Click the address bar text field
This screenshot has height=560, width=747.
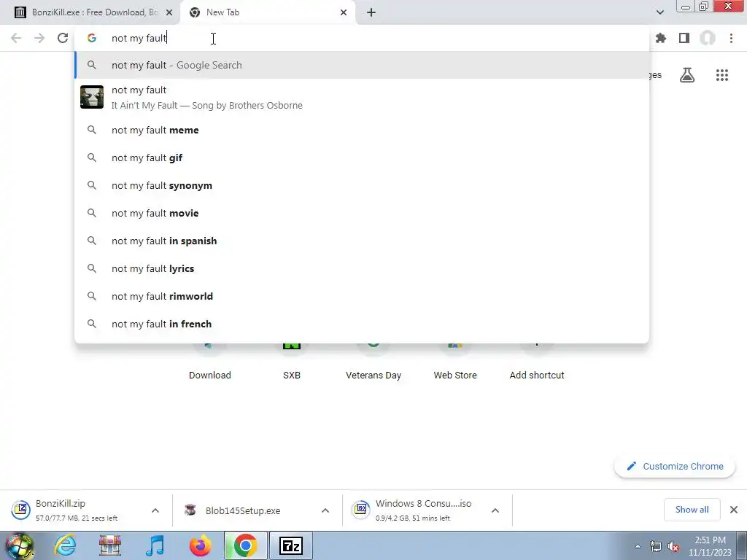tap(362, 38)
